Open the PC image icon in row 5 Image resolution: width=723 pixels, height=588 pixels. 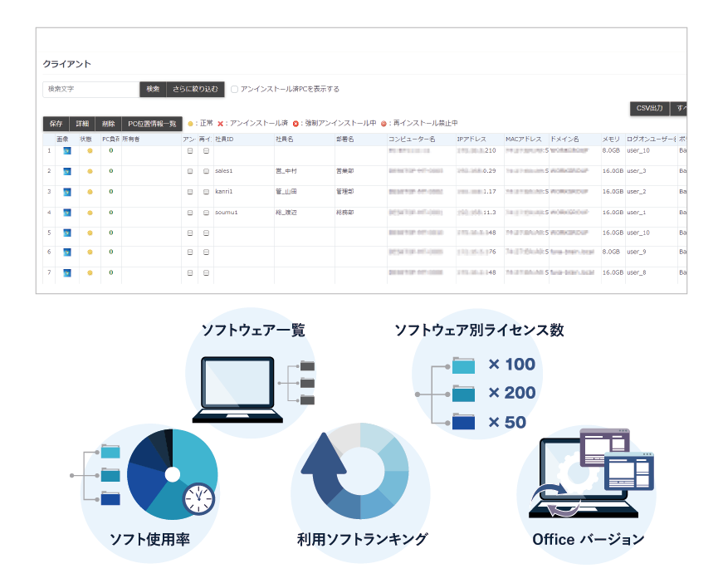click(x=67, y=233)
